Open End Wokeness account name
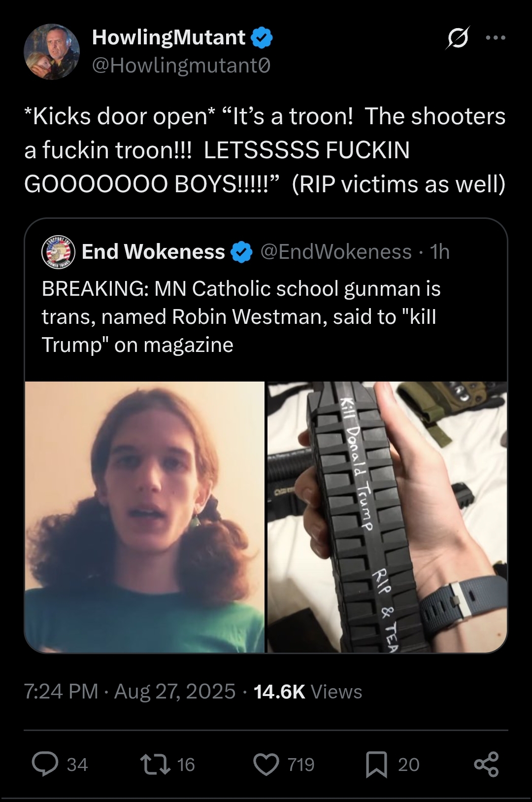532x802 pixels. pyautogui.click(x=153, y=252)
